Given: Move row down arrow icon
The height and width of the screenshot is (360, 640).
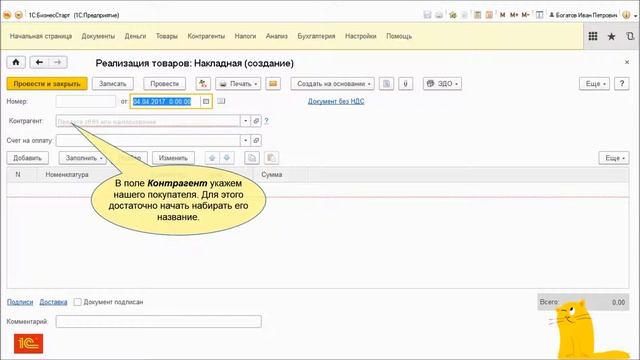Looking at the screenshot, I should (227, 158).
